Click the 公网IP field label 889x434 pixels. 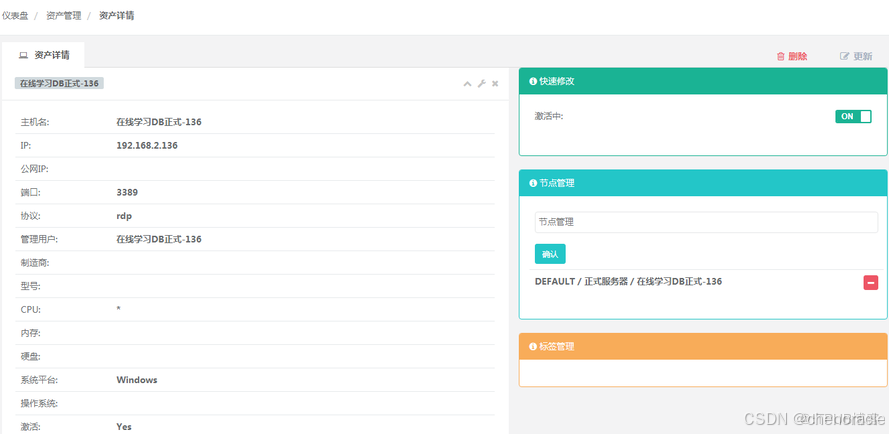(x=33, y=169)
